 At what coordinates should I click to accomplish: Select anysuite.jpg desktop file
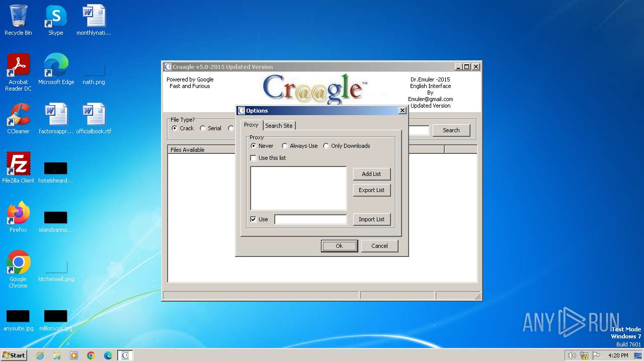(18, 320)
